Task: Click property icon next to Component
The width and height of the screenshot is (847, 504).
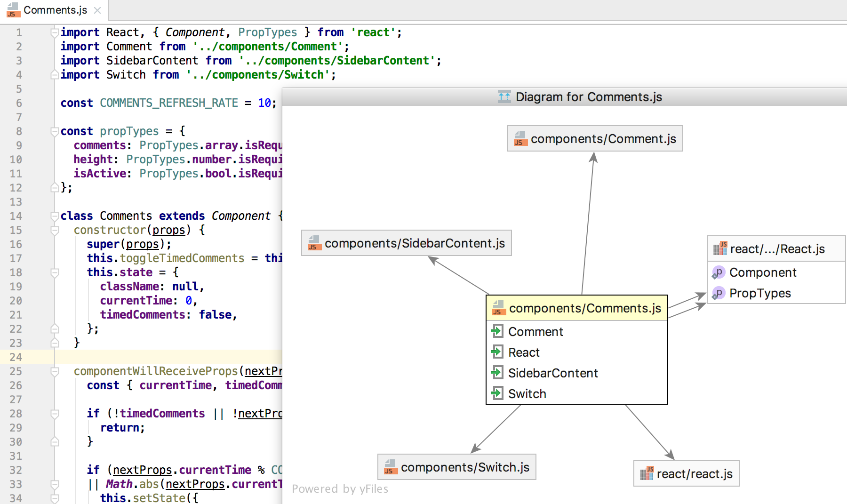Action: pos(718,272)
